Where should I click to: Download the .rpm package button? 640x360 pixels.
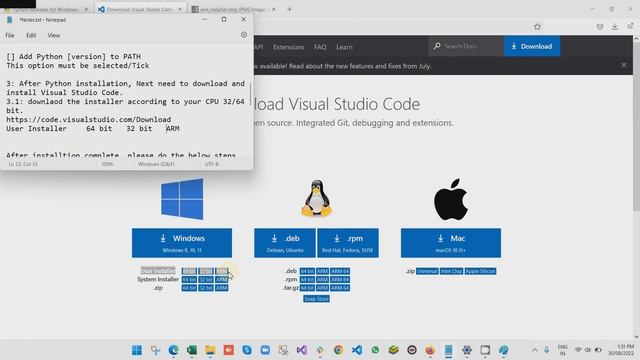[x=348, y=243]
